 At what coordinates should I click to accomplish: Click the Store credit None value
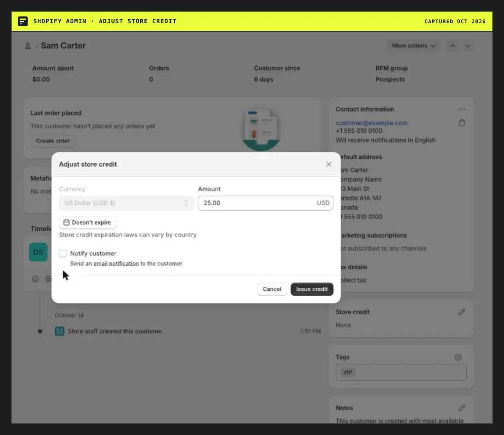click(343, 325)
